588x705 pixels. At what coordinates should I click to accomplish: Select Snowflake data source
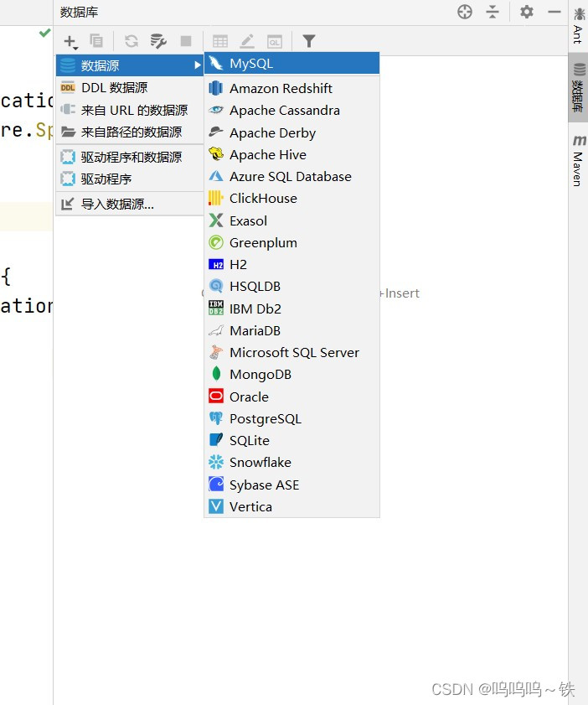click(x=292, y=462)
